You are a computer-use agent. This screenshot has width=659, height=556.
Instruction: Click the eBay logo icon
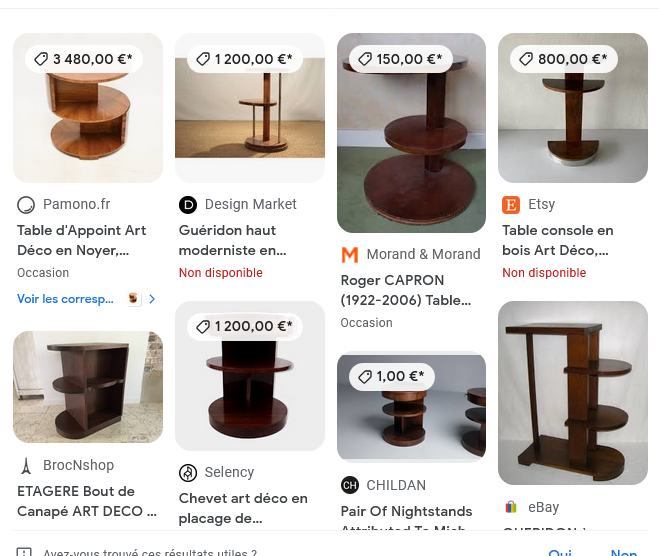click(511, 508)
